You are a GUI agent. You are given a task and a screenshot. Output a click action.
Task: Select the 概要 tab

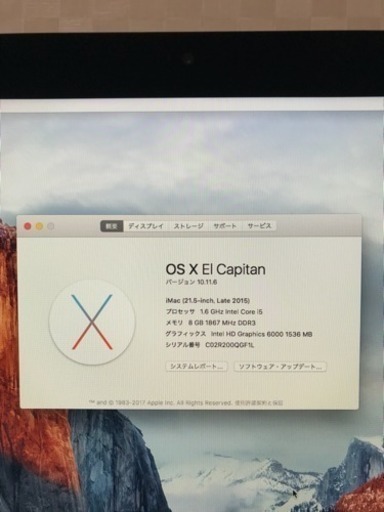click(112, 226)
